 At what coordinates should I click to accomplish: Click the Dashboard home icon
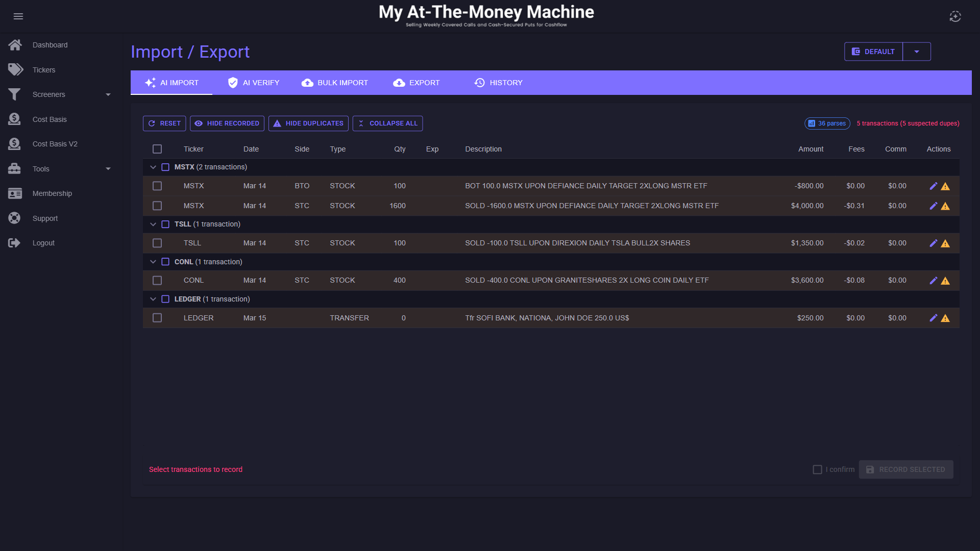pos(15,45)
